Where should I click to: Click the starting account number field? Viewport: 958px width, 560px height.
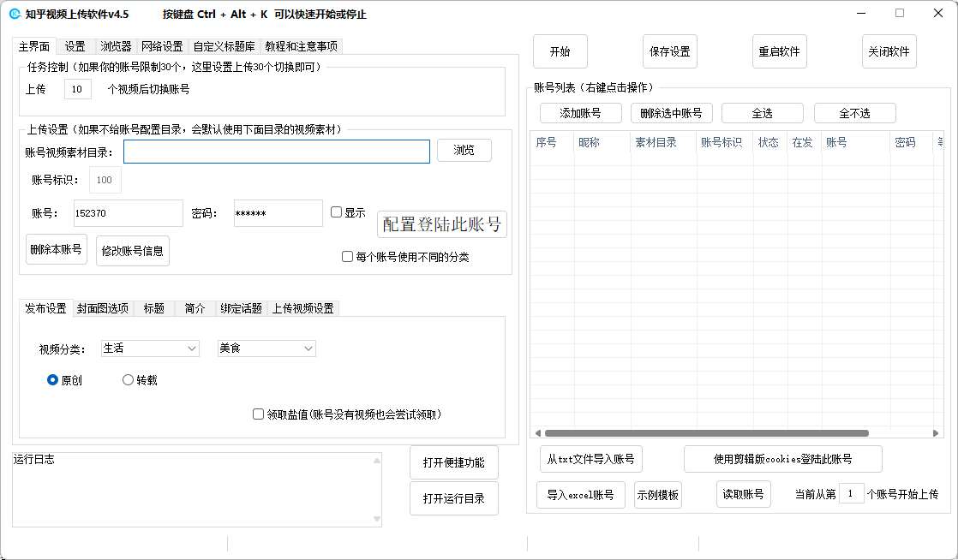coord(852,493)
